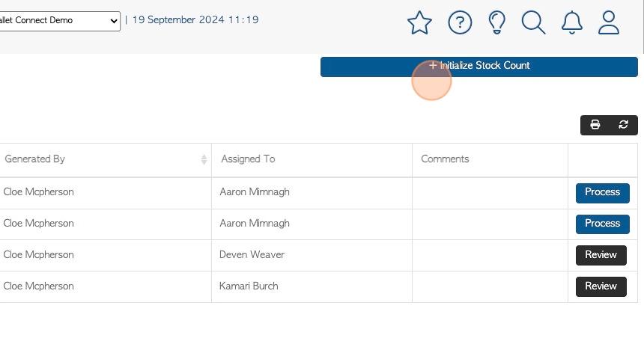
Task: Process first Aaron Mimnagh stock count
Action: 602,193
